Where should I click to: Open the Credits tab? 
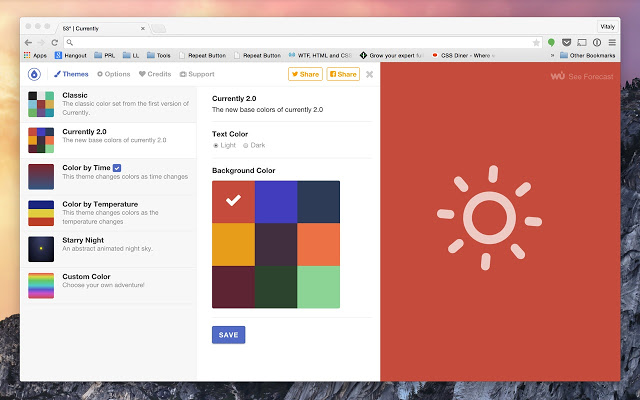click(x=155, y=74)
